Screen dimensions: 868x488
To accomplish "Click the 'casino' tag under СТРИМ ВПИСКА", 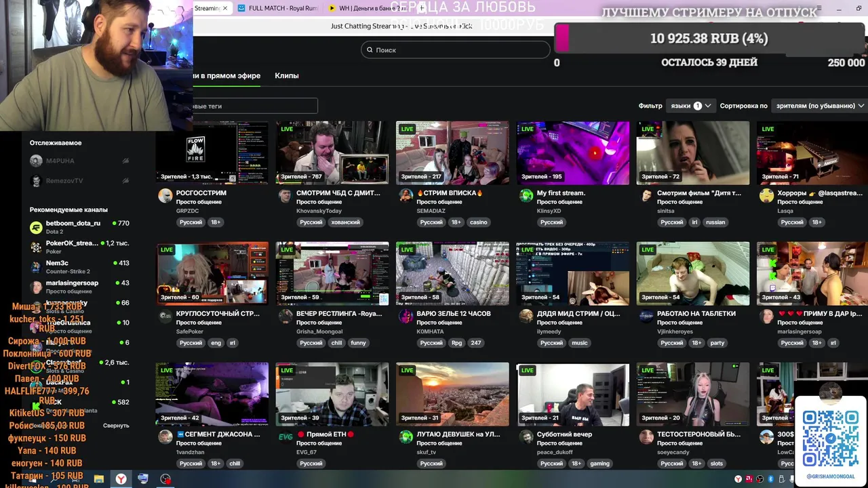I will click(x=478, y=222).
